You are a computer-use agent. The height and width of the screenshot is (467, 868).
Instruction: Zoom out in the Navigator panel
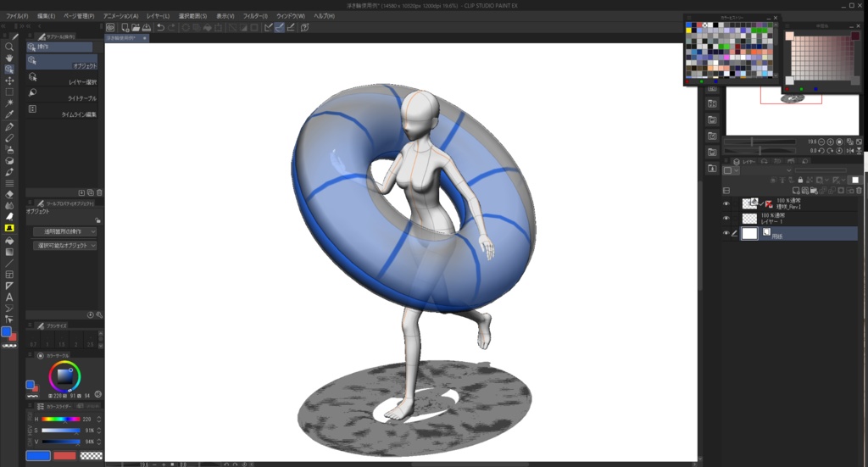(x=821, y=142)
